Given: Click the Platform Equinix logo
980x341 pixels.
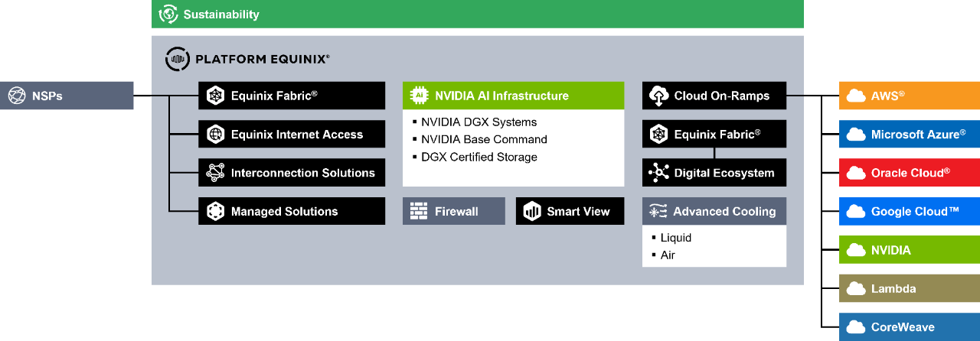Looking at the screenshot, I should [x=248, y=58].
